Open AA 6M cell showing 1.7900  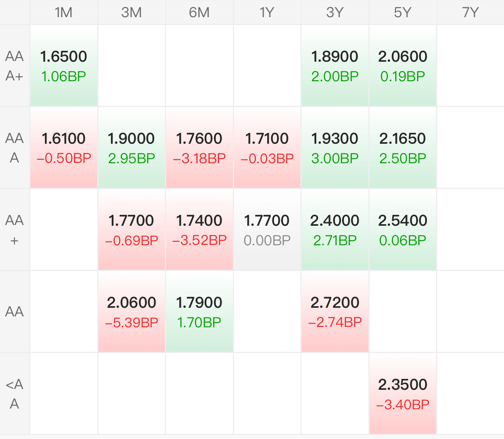(199, 312)
